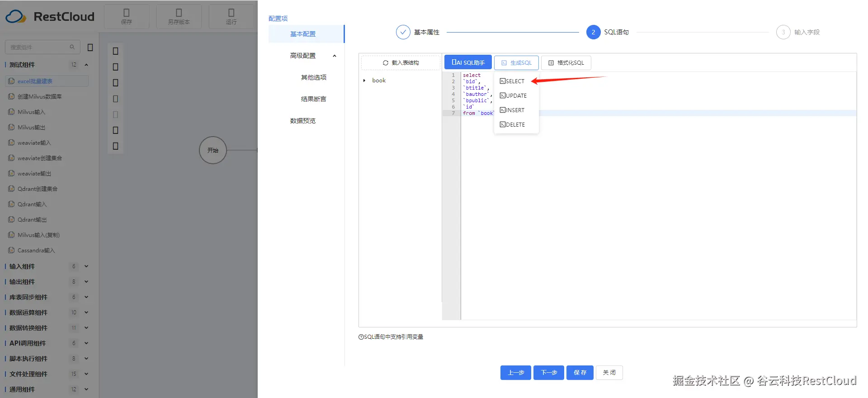Expand the 输出组件 category

tap(86, 282)
